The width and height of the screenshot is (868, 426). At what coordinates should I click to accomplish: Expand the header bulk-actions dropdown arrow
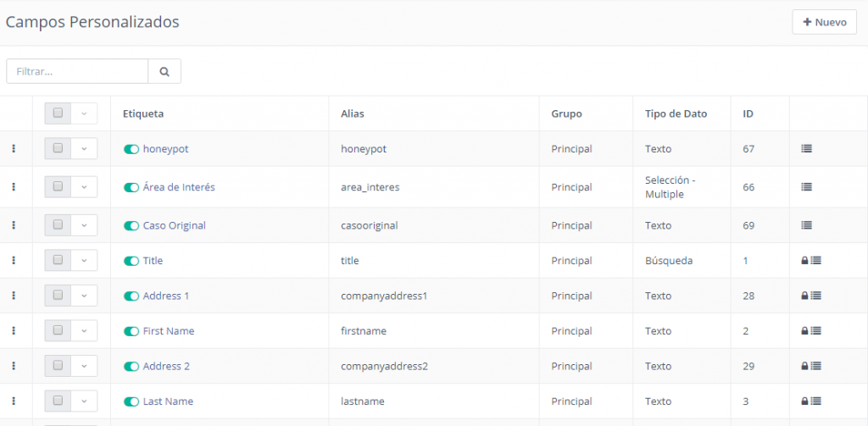84,113
